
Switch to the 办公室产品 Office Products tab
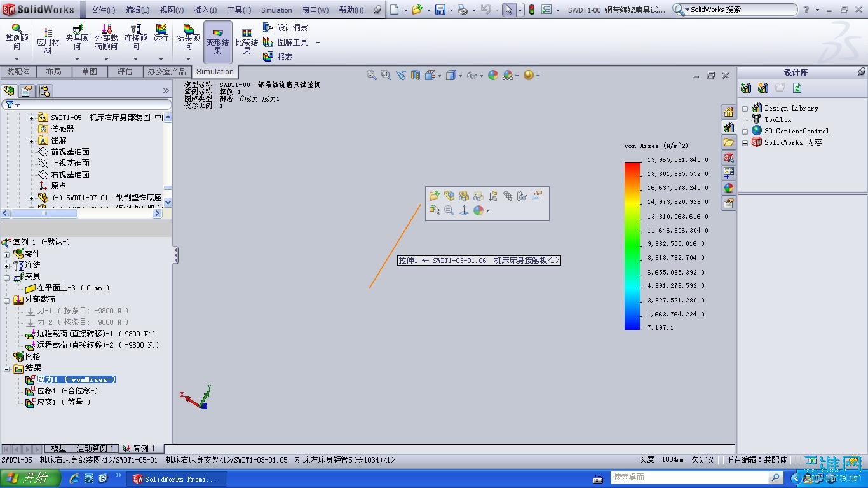pyautogui.click(x=166, y=72)
